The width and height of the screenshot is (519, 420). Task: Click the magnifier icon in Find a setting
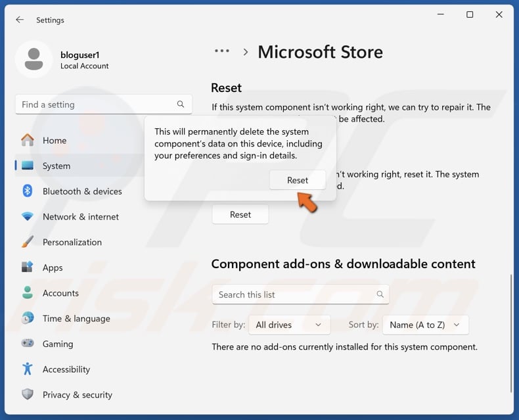point(181,105)
